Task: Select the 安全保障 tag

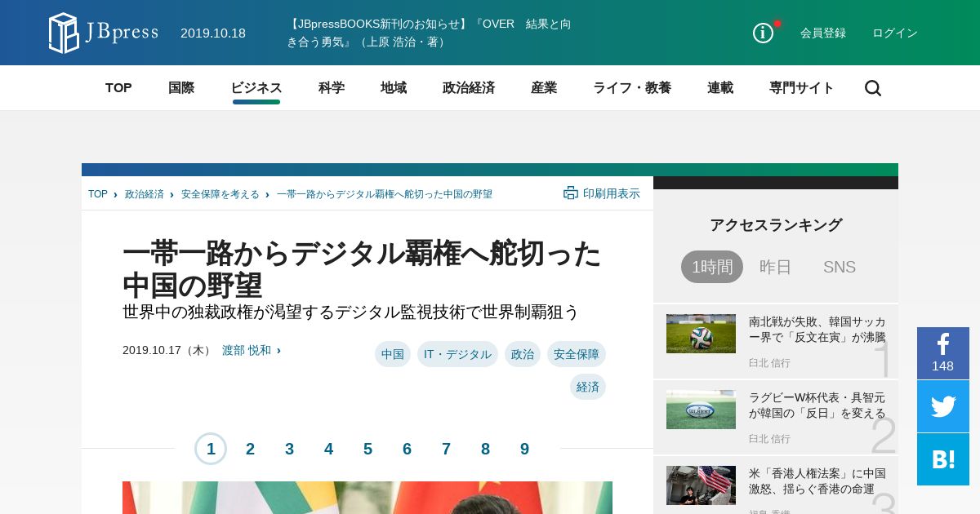Action: click(577, 354)
